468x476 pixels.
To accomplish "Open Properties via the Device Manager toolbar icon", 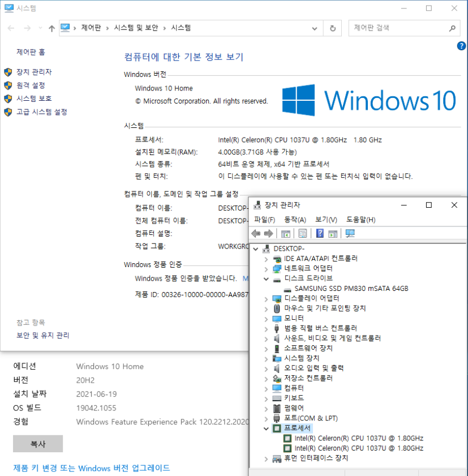I will click(x=303, y=233).
